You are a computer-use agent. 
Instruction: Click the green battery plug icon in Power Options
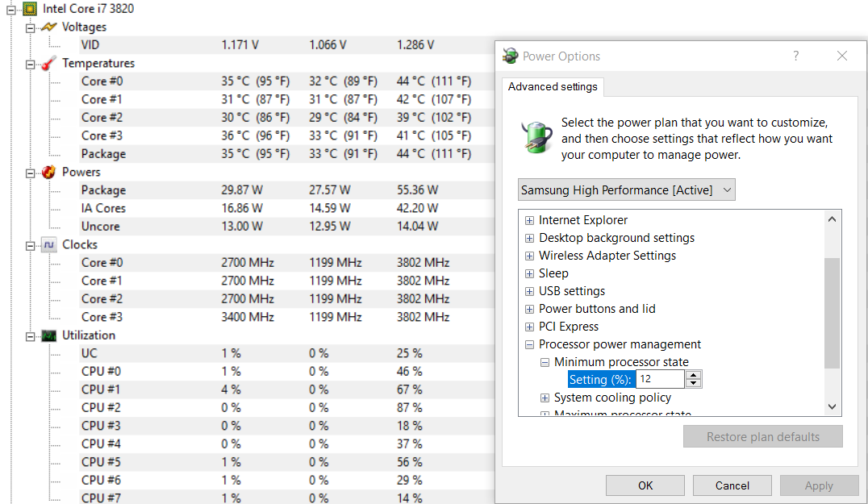click(x=536, y=137)
